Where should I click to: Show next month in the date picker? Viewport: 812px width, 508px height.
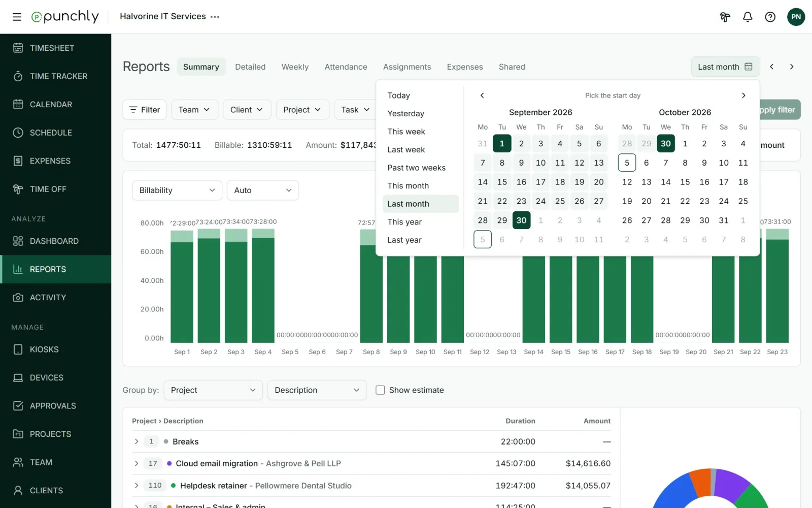(743, 96)
